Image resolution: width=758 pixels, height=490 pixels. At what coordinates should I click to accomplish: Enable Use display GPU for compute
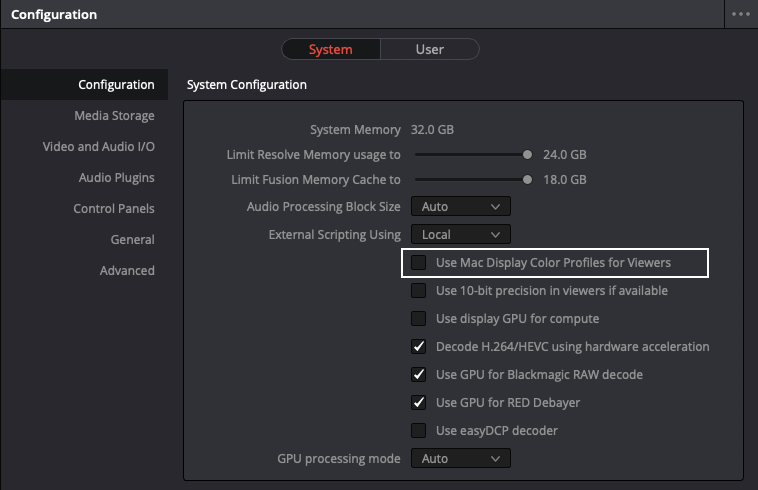pyautogui.click(x=419, y=318)
